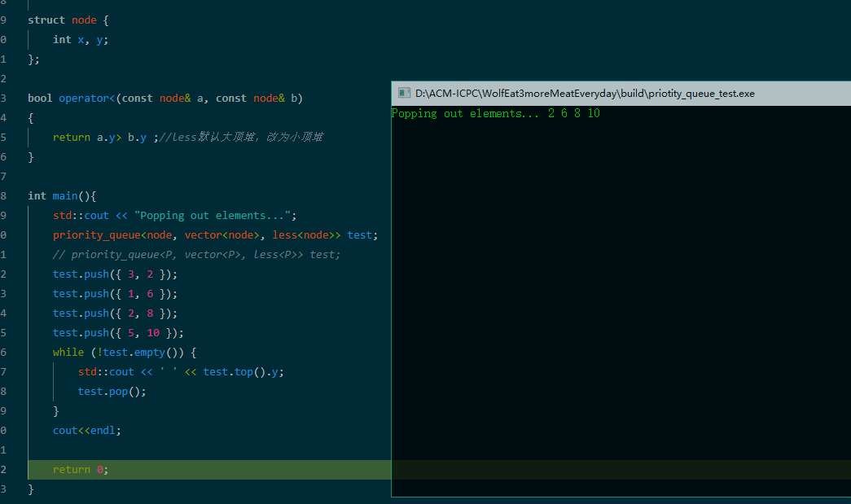851x504 pixels.
Task: Click the 'return a.y> b.y' statement
Action: (x=100, y=138)
